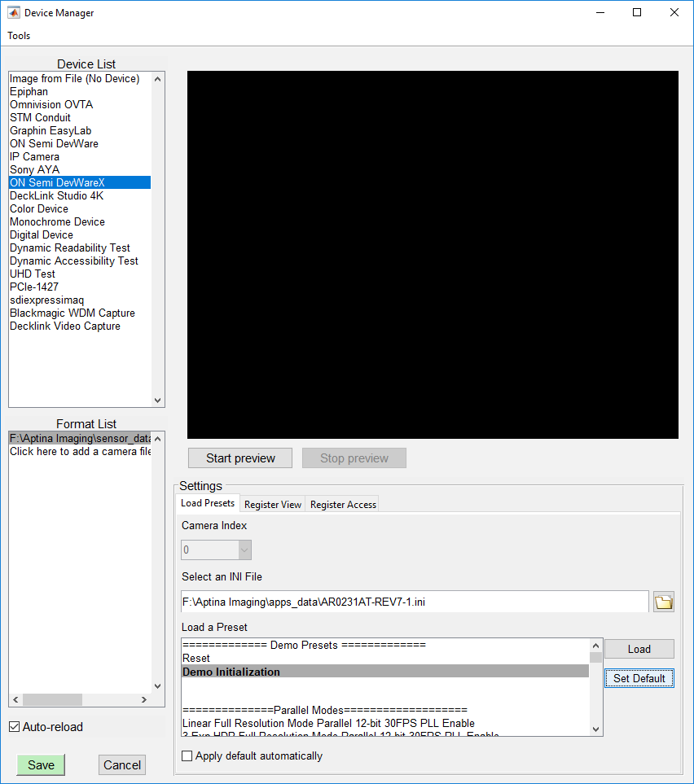
Task: Click the MATLAB icon in the title bar
Action: 14,12
